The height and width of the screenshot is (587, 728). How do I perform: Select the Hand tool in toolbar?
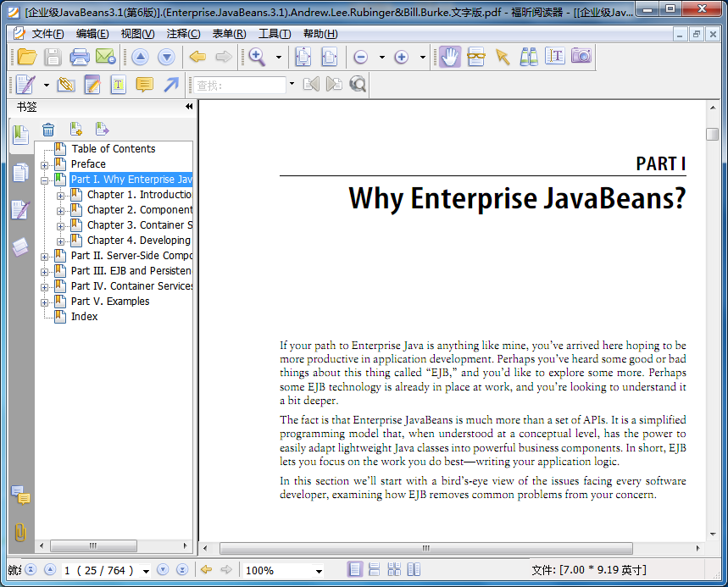[449, 57]
